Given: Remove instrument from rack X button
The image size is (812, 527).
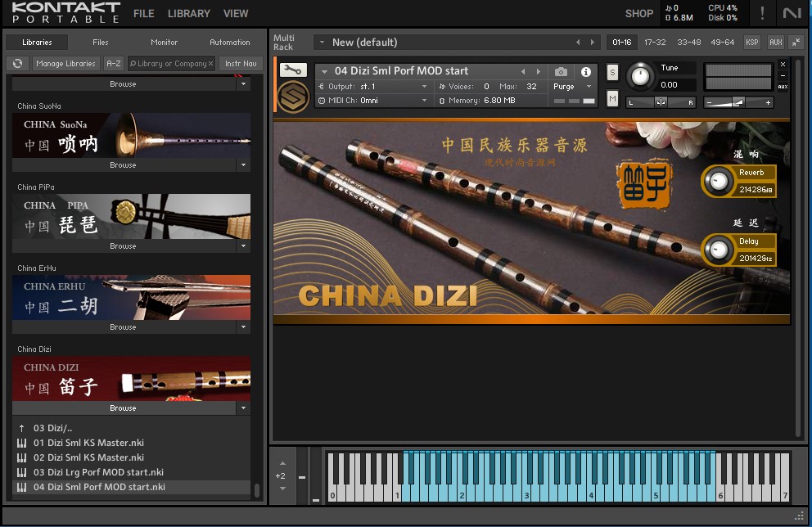Looking at the screenshot, I should click(783, 64).
